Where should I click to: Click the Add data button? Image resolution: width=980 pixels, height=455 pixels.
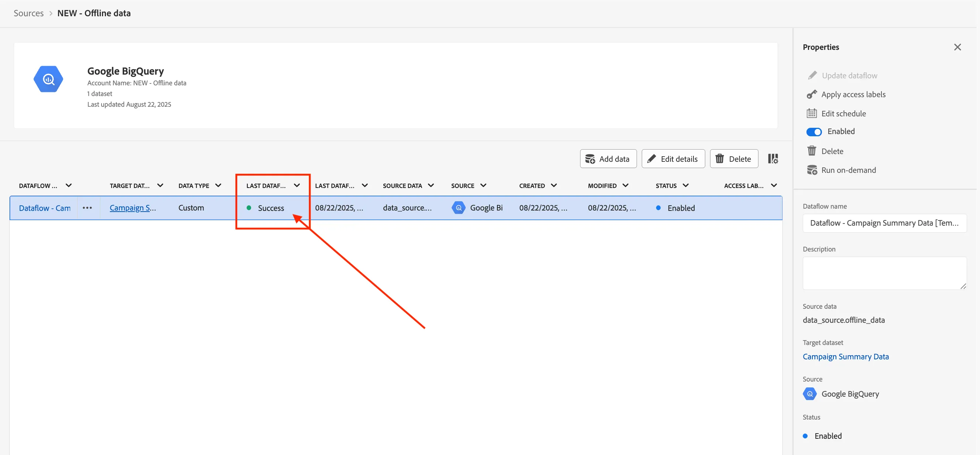pyautogui.click(x=608, y=159)
